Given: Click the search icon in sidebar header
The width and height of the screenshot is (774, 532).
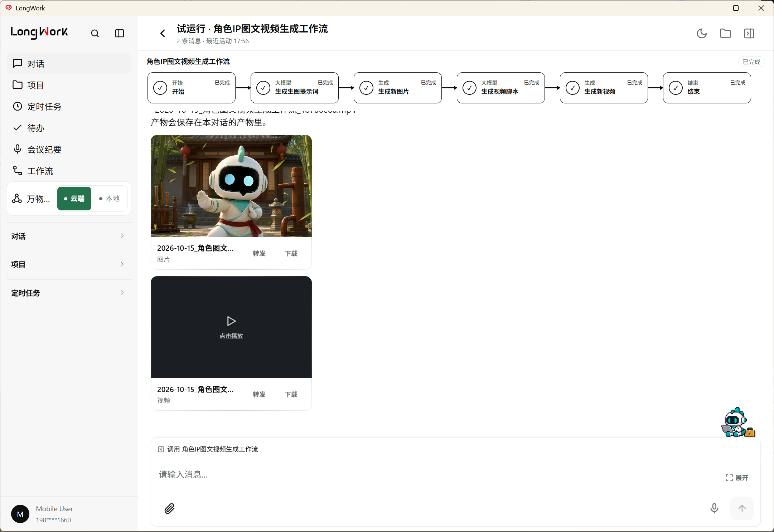Looking at the screenshot, I should click(x=95, y=33).
